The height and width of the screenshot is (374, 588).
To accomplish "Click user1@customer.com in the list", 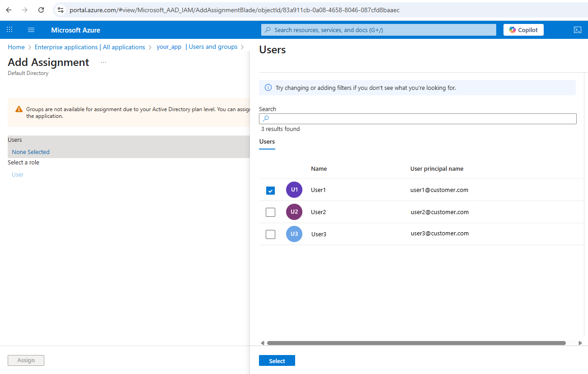I will click(439, 190).
